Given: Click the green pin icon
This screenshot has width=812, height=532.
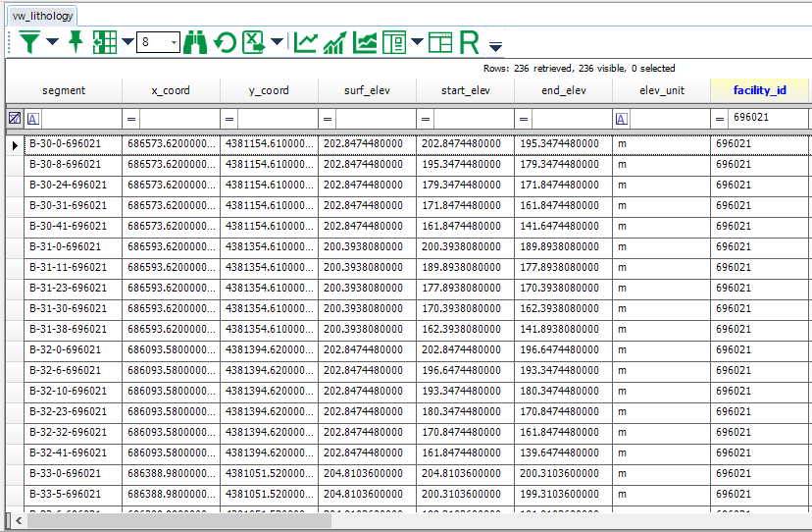Looking at the screenshot, I should pos(75,42).
